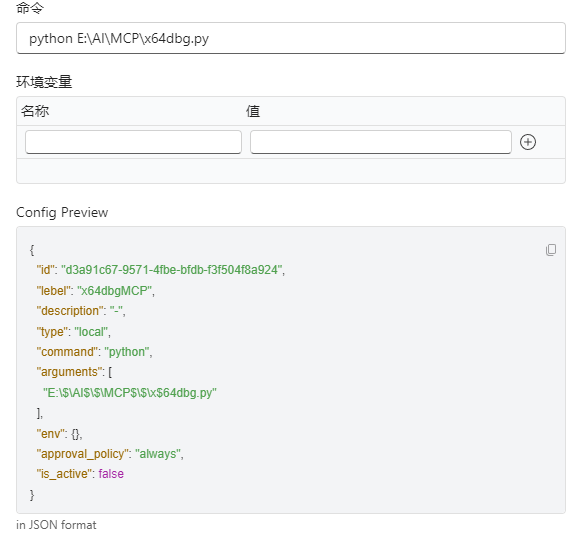Click the false value of is_active

click(x=111, y=474)
